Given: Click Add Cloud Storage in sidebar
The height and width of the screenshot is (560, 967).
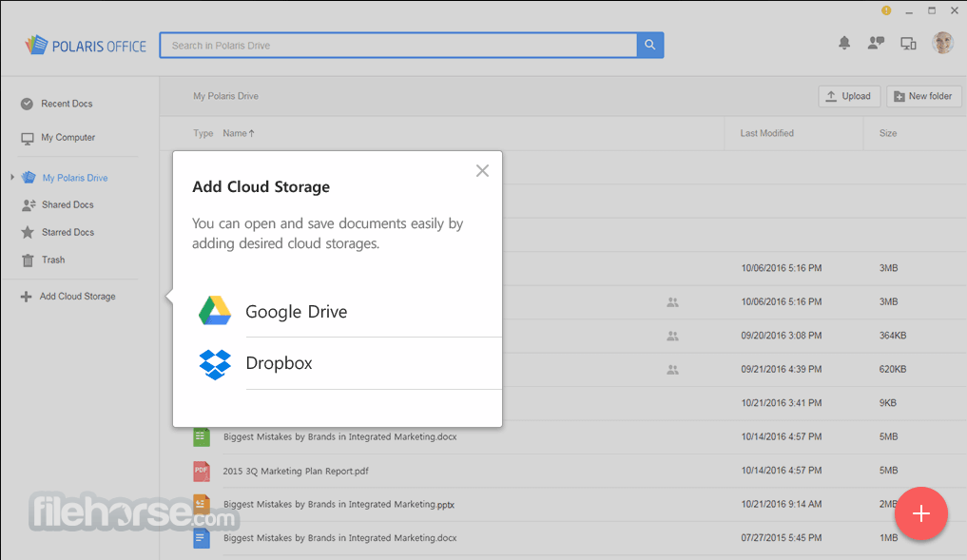Looking at the screenshot, I should (77, 297).
